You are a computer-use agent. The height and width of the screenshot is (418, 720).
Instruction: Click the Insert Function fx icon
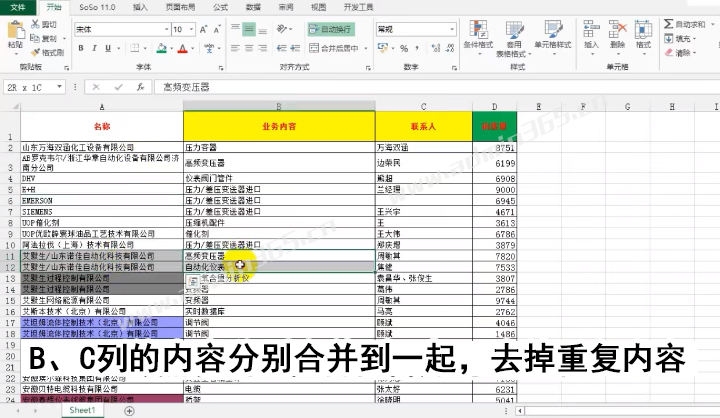click(x=141, y=87)
